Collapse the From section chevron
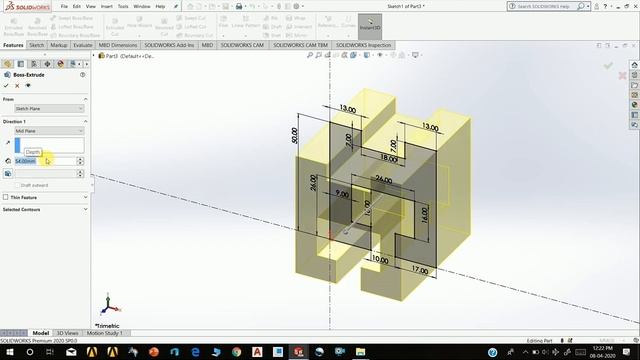The image size is (640, 360). 85,99
